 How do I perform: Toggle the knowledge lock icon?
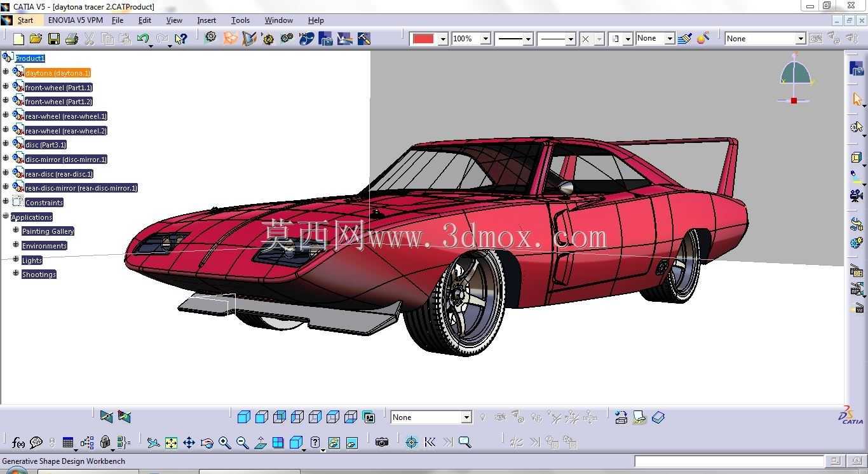tap(105, 442)
